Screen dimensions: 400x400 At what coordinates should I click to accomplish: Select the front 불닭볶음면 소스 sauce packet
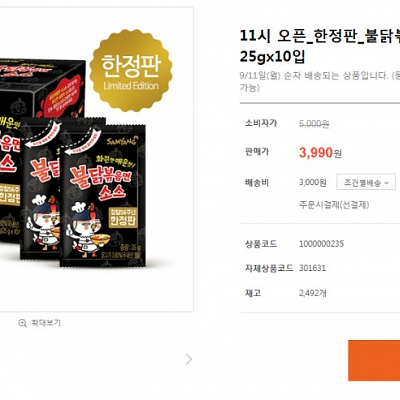click(103, 195)
